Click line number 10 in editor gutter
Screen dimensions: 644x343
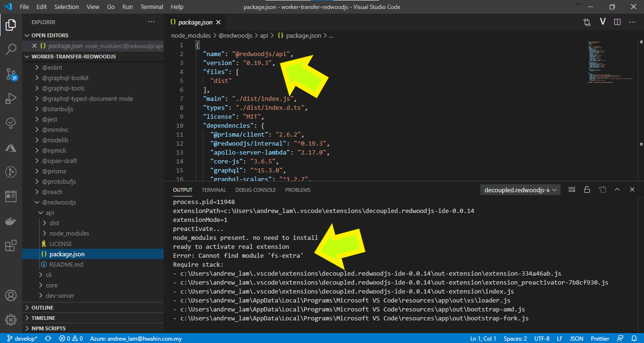(179, 126)
